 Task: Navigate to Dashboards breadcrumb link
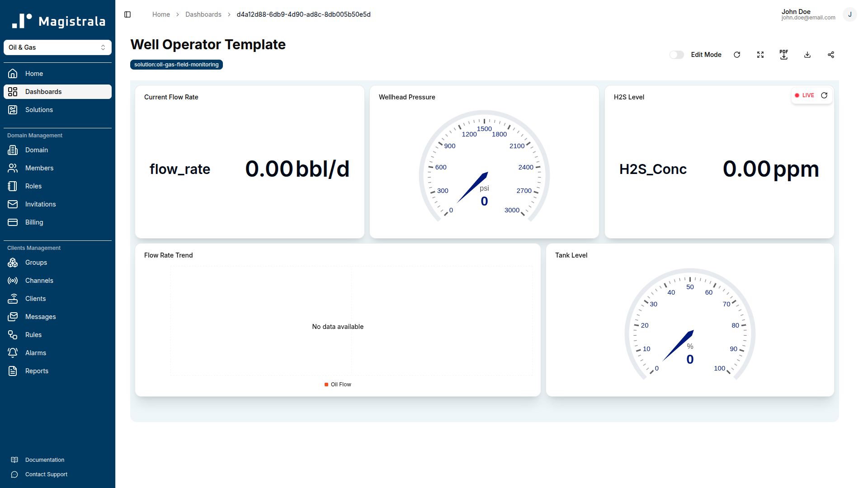pyautogui.click(x=203, y=14)
